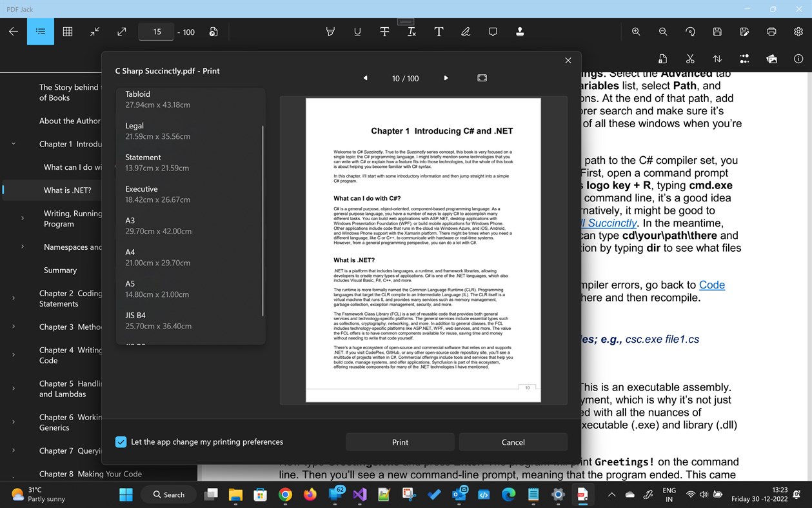This screenshot has height=508, width=812.
Task: Fit the print preview to page
Action: click(482, 77)
